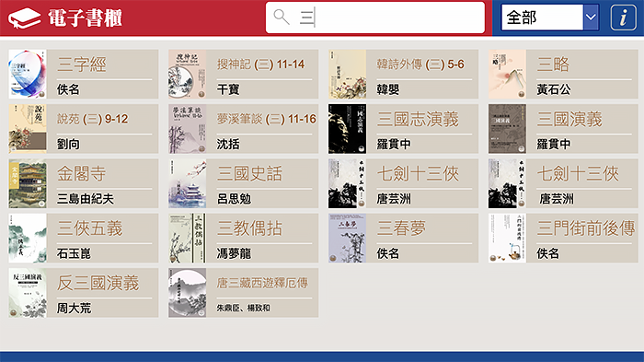Click the title 三字經
The height and width of the screenshot is (362, 644).
tap(82, 64)
